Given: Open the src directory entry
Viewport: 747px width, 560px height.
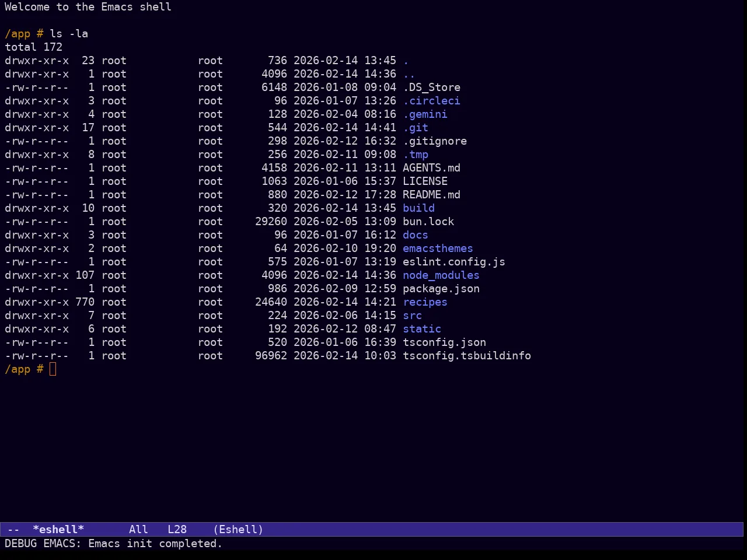Looking at the screenshot, I should coord(412,316).
